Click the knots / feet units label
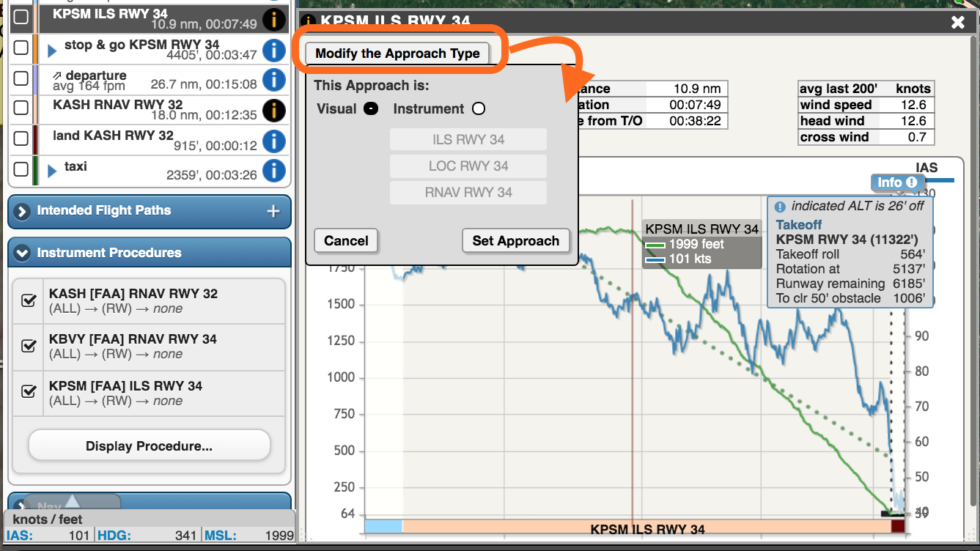Viewport: 980px width, 551px height. click(x=48, y=519)
